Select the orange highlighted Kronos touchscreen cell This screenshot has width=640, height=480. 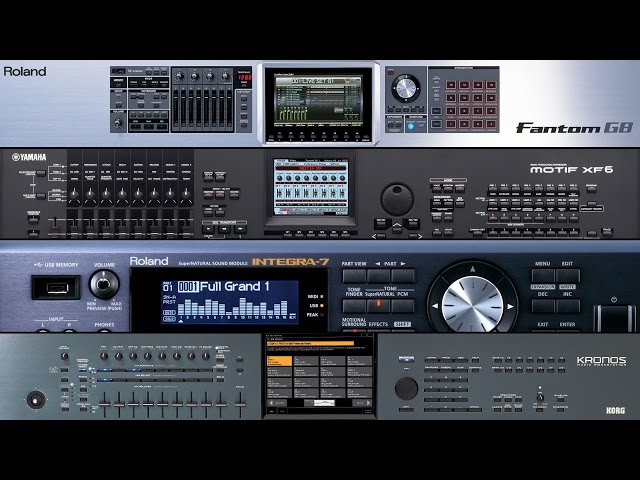(280, 361)
